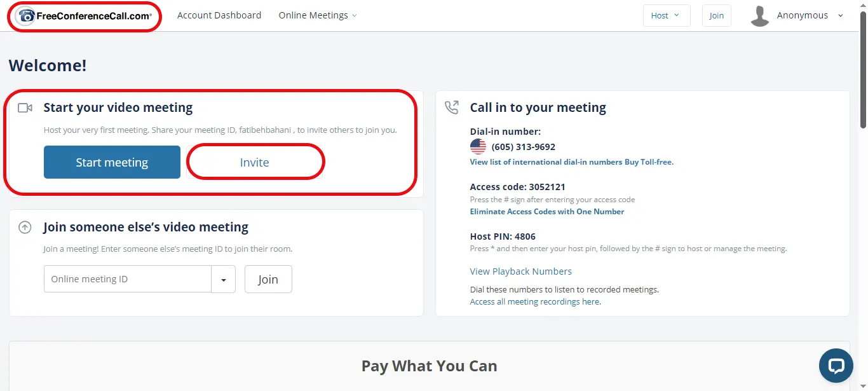Click the Join button in header
The height and width of the screenshot is (391, 868).
point(716,16)
